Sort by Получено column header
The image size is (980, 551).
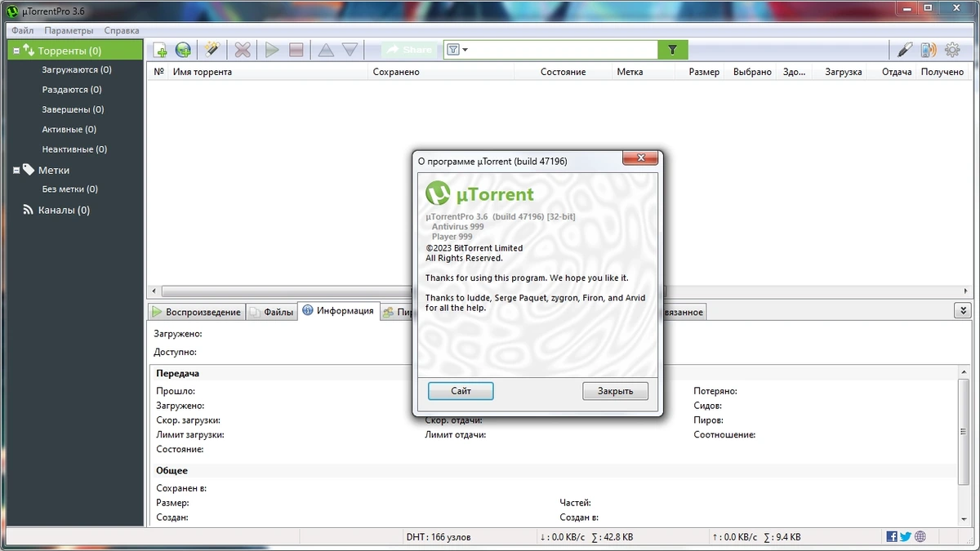943,72
